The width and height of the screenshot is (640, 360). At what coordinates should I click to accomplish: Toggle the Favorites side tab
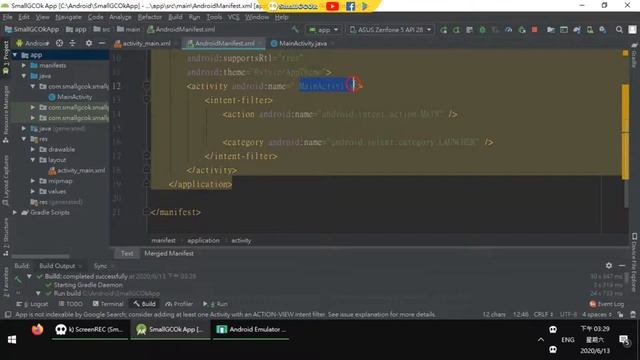click(5, 282)
